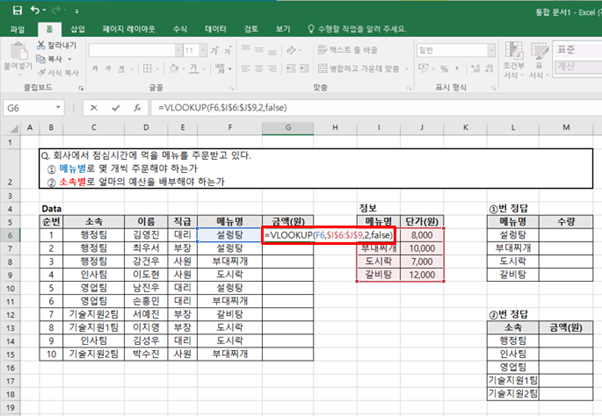Click cell containing 갈비탕 in the 정보 table
This screenshot has width=602, height=416.
tap(379, 274)
